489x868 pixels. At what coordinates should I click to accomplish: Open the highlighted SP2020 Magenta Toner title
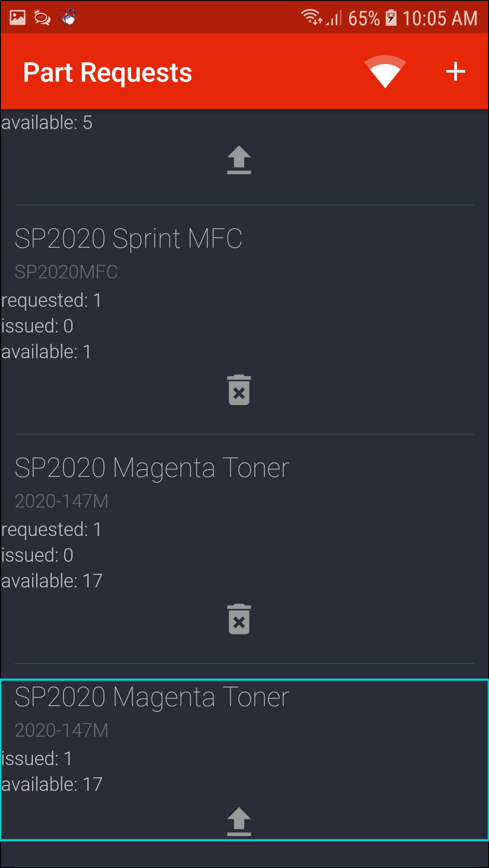(x=152, y=697)
